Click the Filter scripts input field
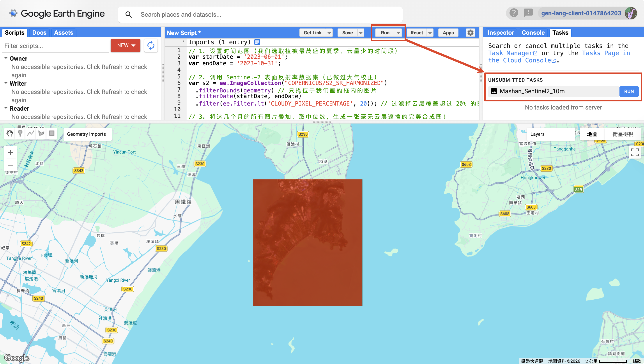This screenshot has height=364, width=644. click(x=55, y=46)
